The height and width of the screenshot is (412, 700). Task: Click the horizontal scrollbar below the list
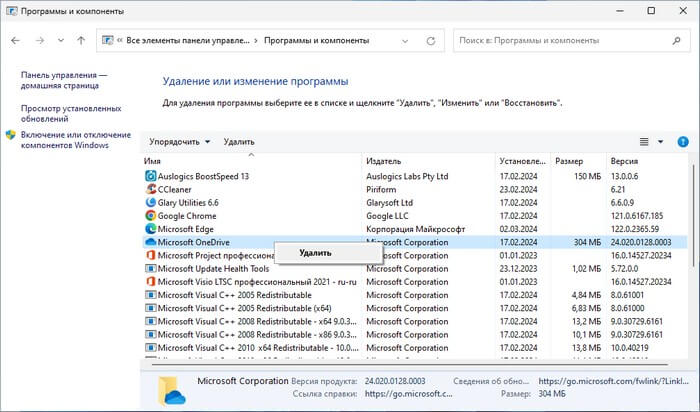pos(409,365)
